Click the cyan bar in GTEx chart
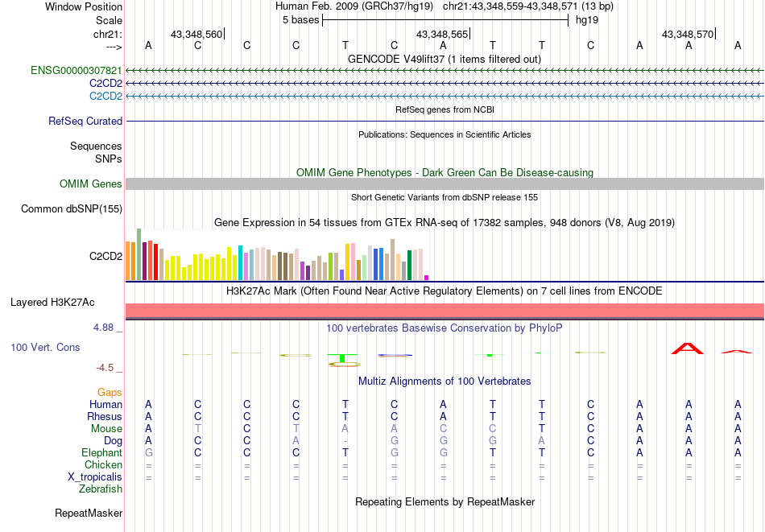 pyautogui.click(x=241, y=263)
